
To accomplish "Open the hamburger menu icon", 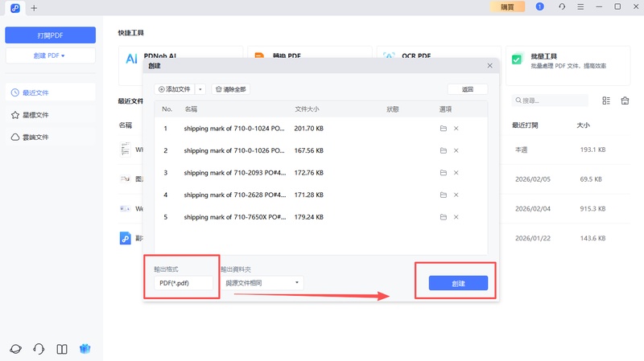I will 580,6.
